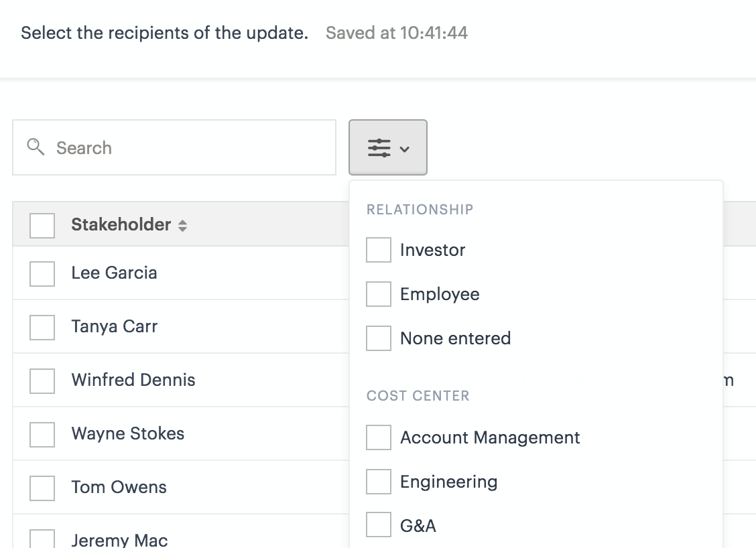Click the Lee Garcia name
The image size is (756, 548).
point(115,273)
